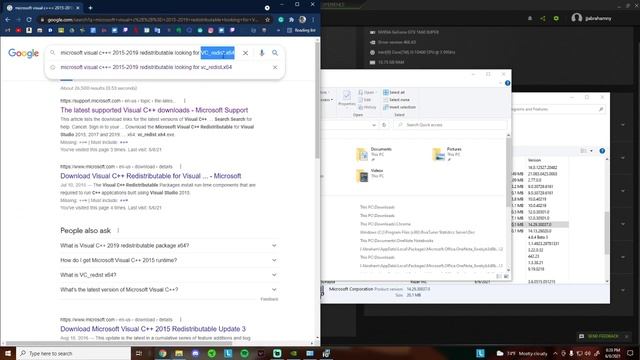Refresh the File Explorer location
The height and width of the screenshot is (360, 640).
coord(384,125)
